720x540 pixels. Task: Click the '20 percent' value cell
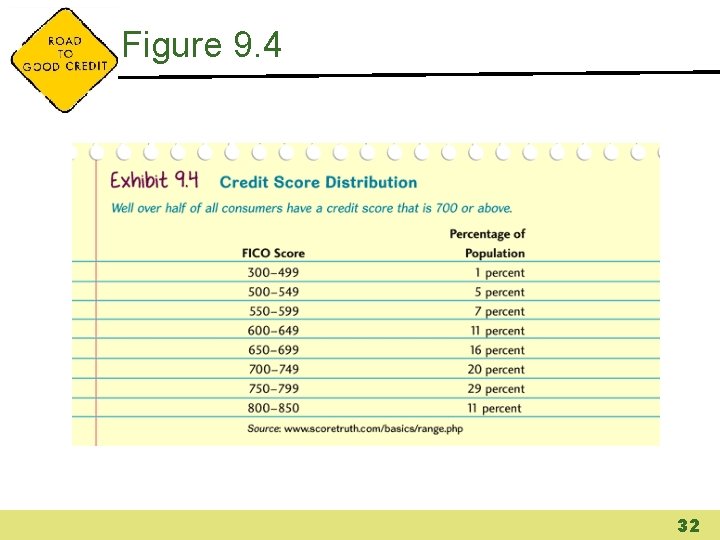click(496, 369)
